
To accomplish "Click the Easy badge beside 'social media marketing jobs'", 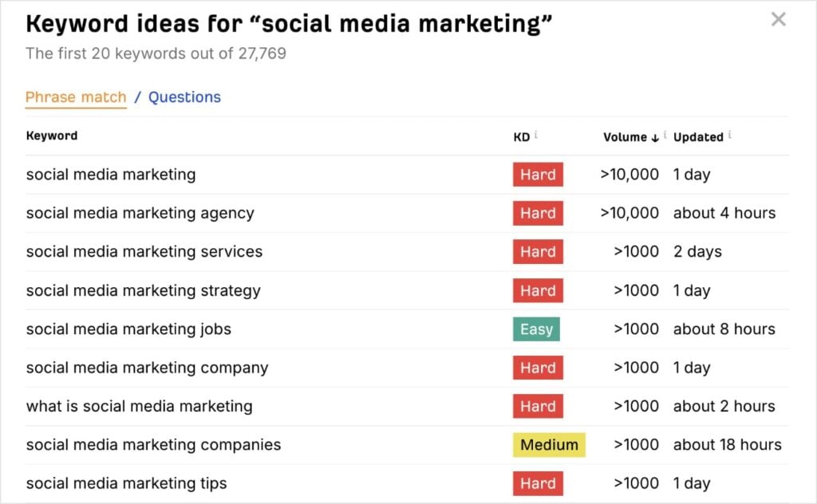I will coord(535,329).
